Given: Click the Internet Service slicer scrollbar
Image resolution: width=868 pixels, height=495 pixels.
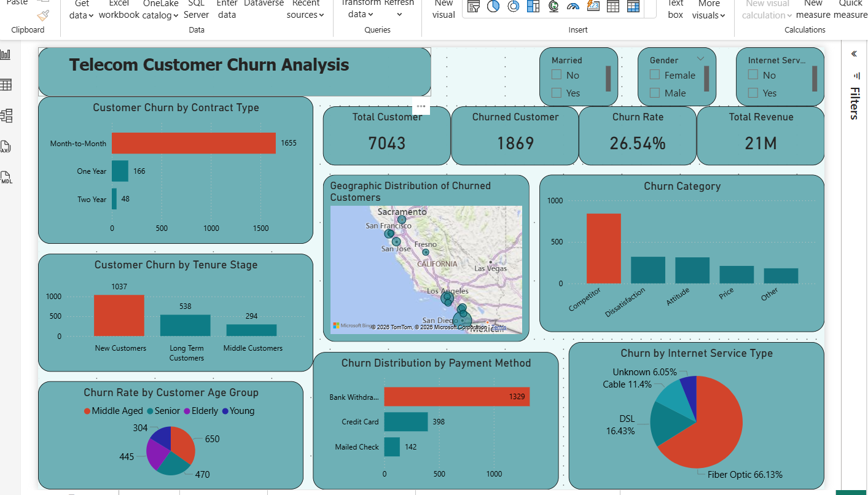Looking at the screenshot, I should (x=815, y=79).
